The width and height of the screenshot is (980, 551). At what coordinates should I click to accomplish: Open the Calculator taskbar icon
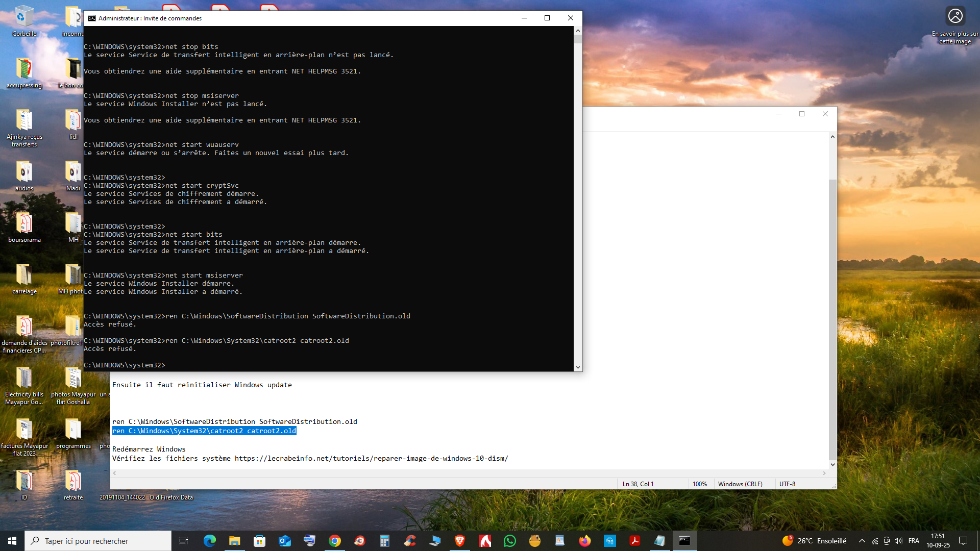coord(385,541)
